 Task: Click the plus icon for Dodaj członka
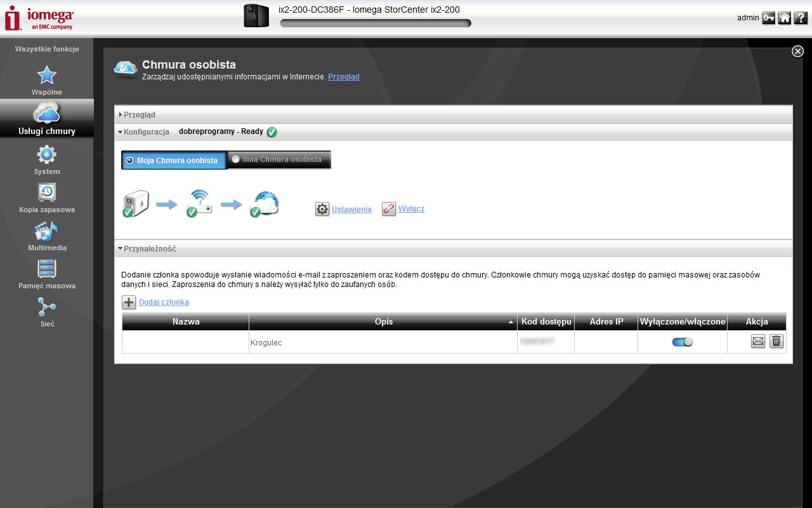129,302
